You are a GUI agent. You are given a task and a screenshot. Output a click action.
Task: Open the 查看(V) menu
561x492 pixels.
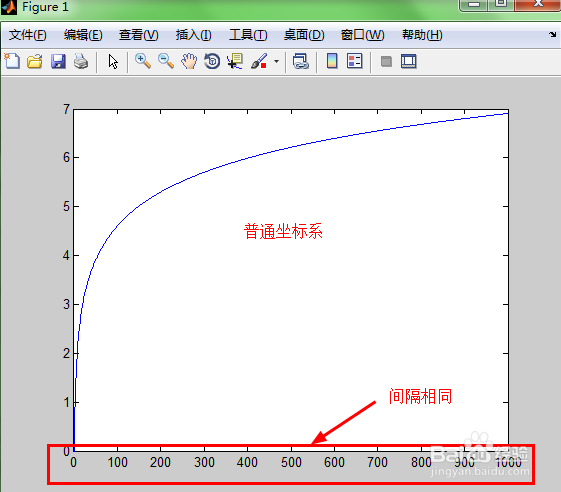138,35
